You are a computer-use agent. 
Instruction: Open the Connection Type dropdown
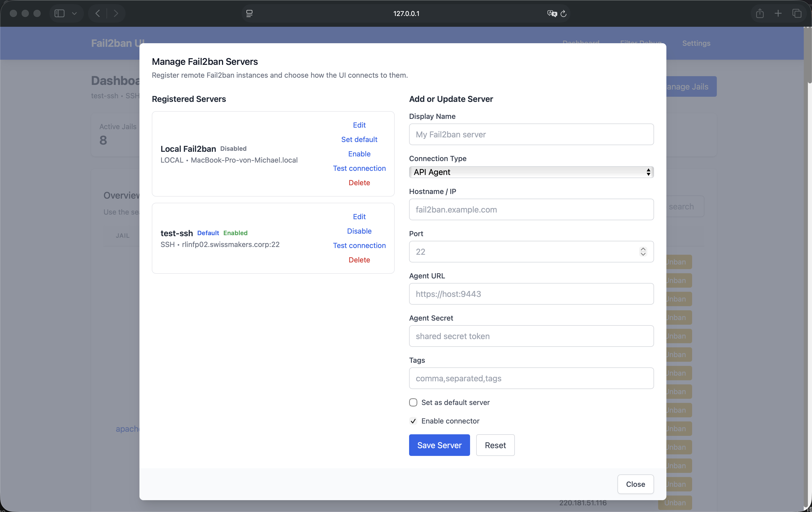[x=531, y=172]
